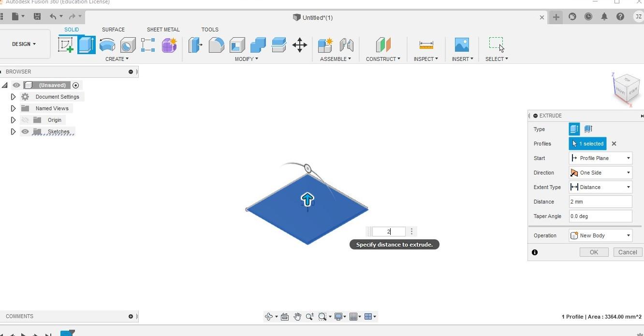This screenshot has height=336, width=644.
Task: Choose the Fillet tool icon
Action: coord(216,45)
